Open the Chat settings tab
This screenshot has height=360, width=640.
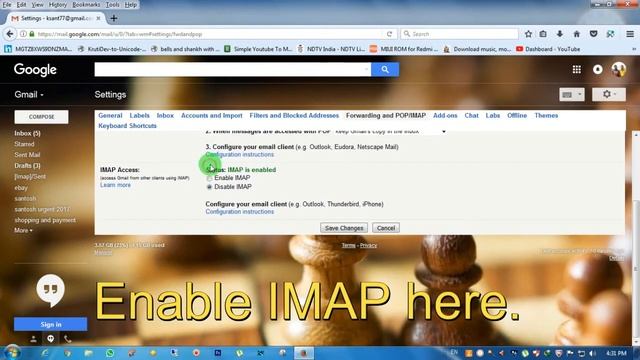tap(471, 116)
